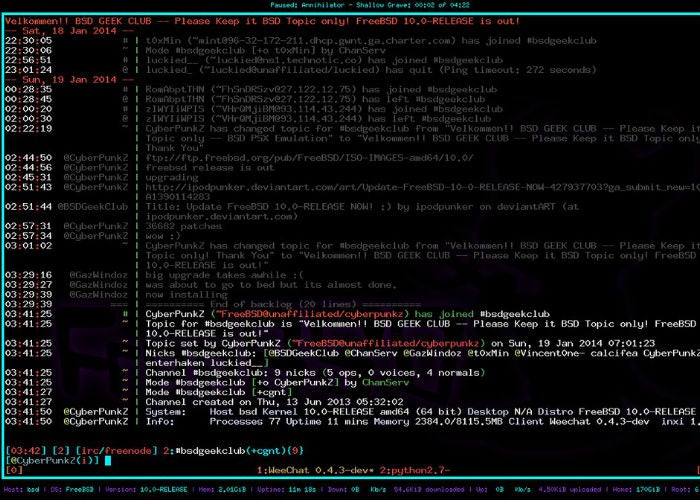Select the zIWYIiWPIS has joined line
Image resolution: width=700 pixels, height=500 pixels.
click(324, 109)
